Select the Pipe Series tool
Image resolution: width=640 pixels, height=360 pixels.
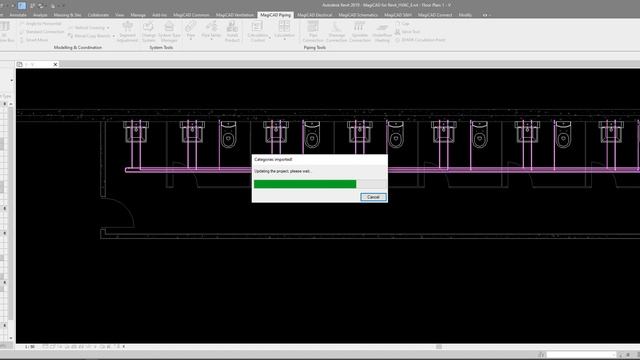(x=211, y=30)
